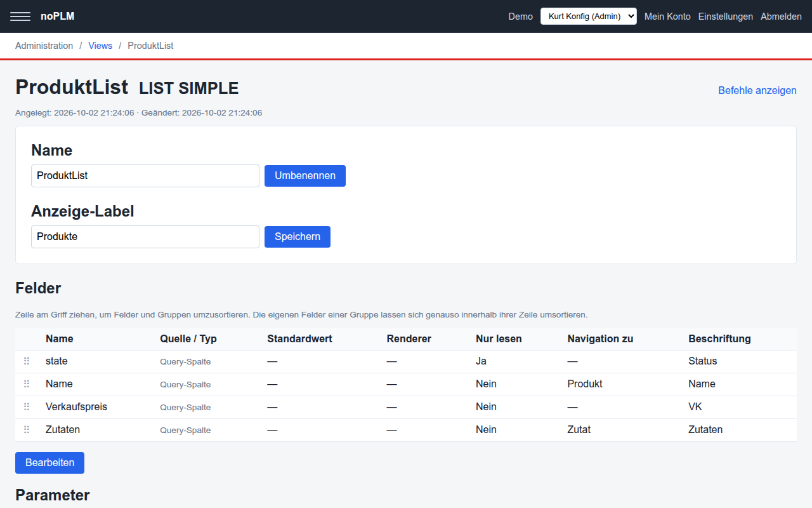
Task: Open Einstellungen in the top bar
Action: point(725,17)
